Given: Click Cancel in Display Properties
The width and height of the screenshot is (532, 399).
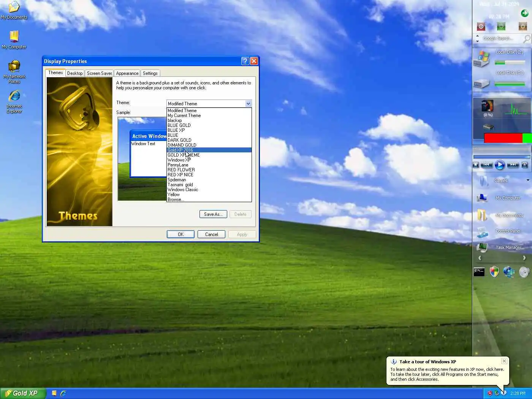Looking at the screenshot, I should pos(211,234).
